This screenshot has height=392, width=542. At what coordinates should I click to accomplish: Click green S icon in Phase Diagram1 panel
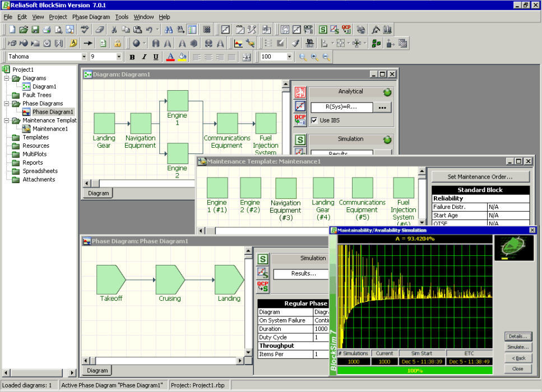pyautogui.click(x=263, y=259)
